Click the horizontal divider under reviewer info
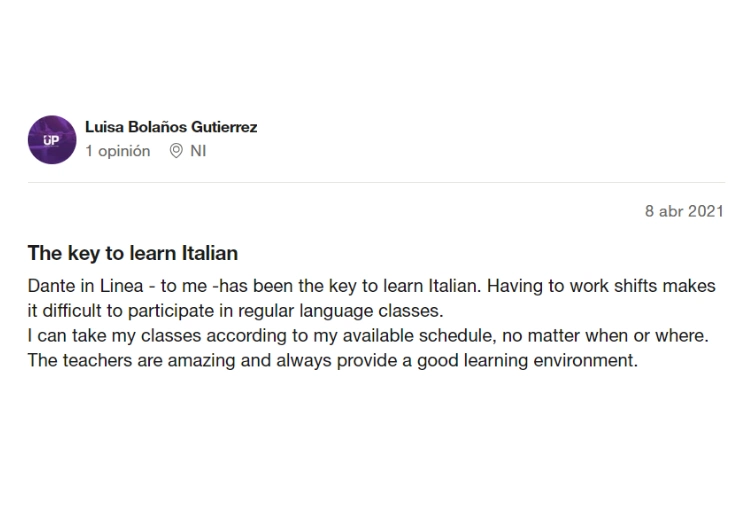750x520 pixels. (375, 182)
